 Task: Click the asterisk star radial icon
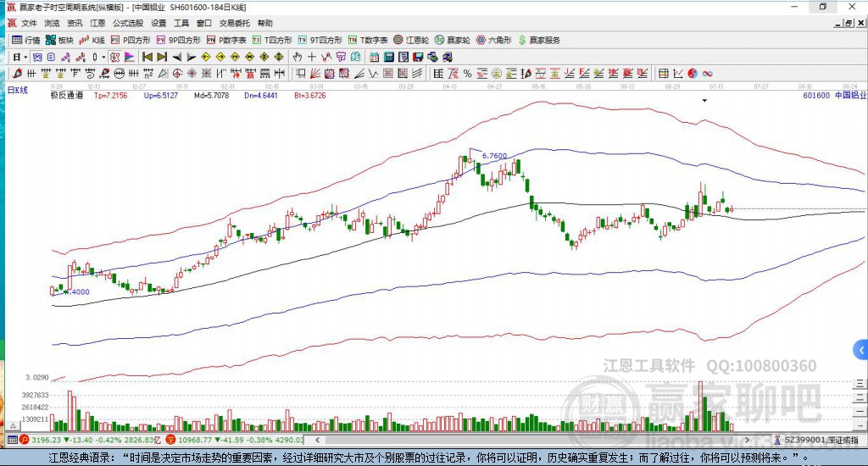[x=192, y=73]
